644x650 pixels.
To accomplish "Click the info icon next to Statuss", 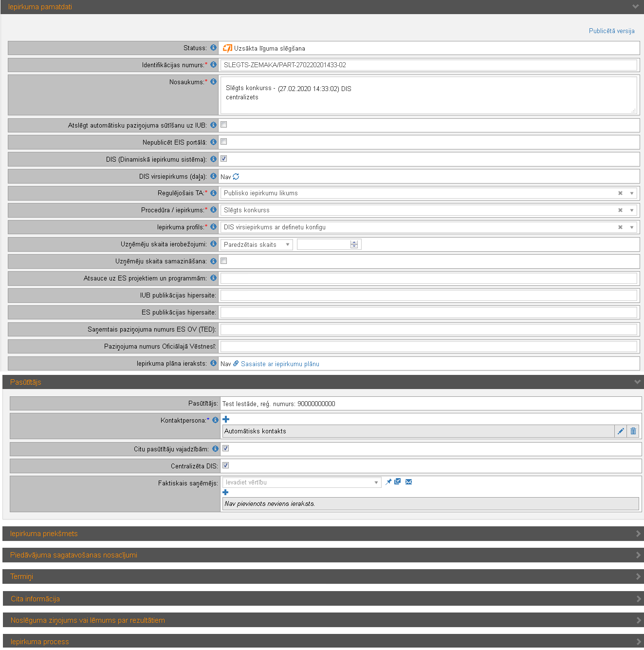I will [213, 48].
